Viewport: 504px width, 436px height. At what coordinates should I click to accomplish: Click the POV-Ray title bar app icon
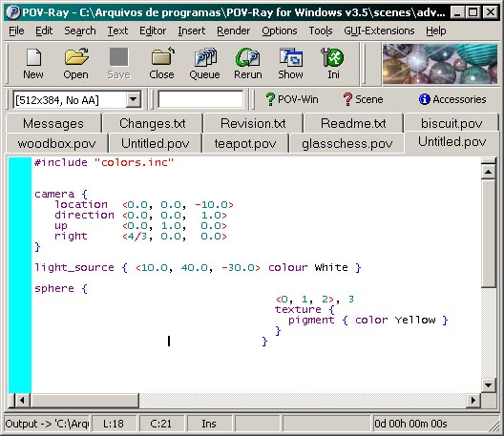pos(13,12)
